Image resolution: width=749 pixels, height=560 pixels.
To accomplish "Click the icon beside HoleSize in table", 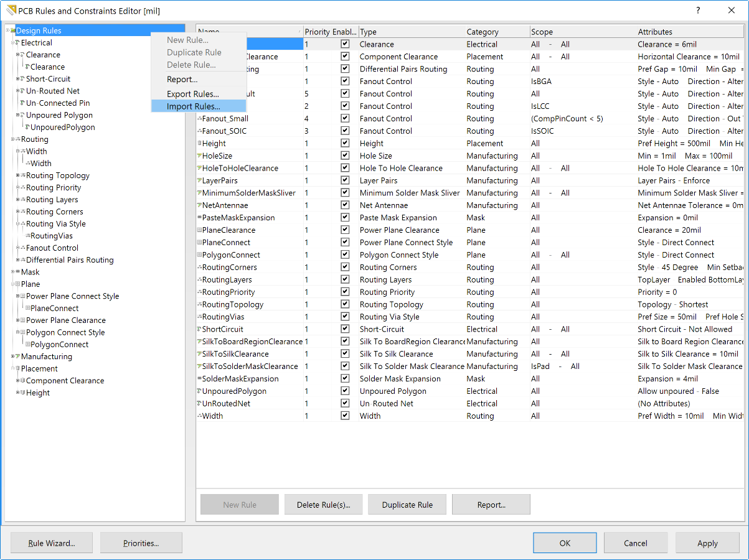I will point(199,156).
